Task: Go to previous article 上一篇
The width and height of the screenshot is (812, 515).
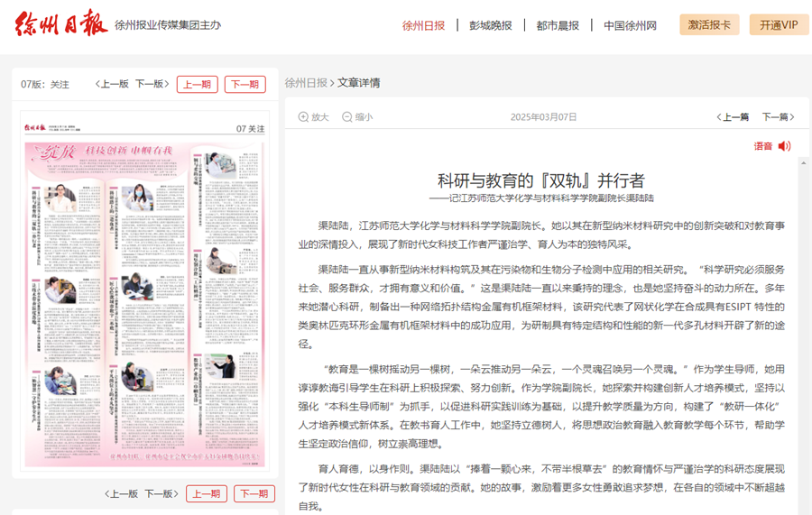Action: click(733, 117)
